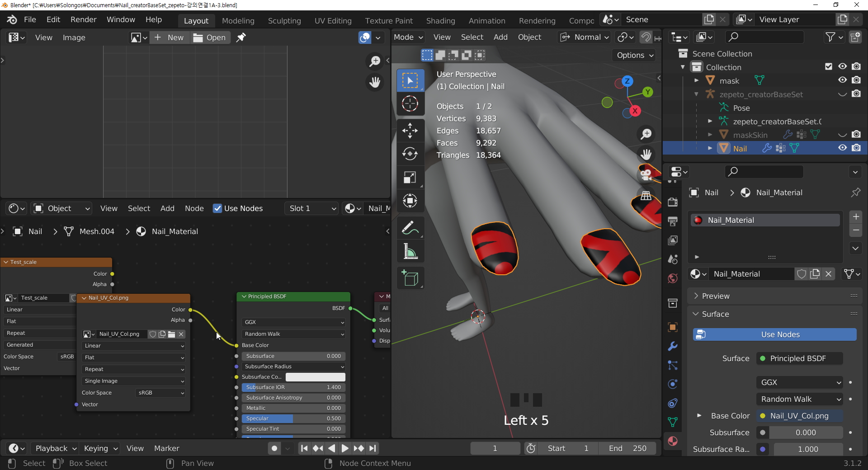Toggle Use Nodes checkbox in node editor

tap(217, 208)
